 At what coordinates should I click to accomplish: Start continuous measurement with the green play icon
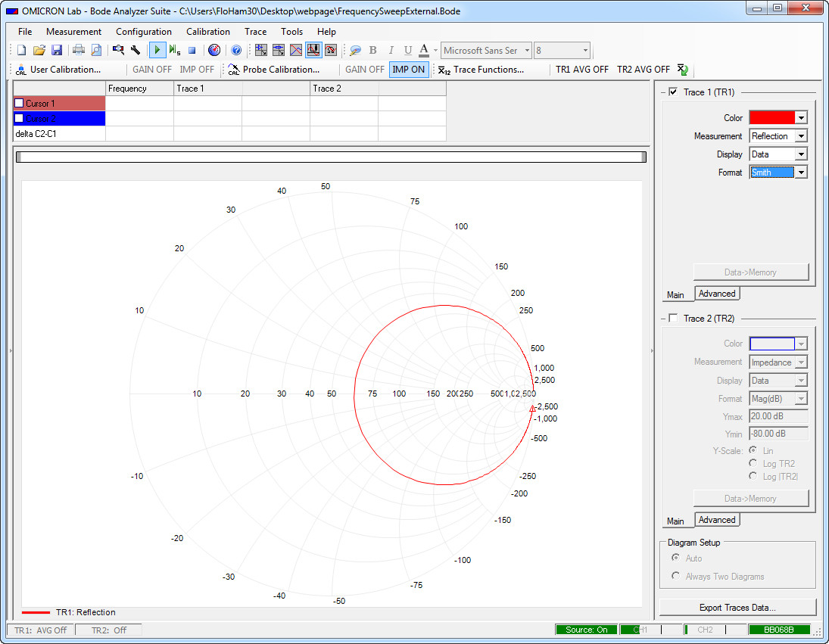point(157,50)
